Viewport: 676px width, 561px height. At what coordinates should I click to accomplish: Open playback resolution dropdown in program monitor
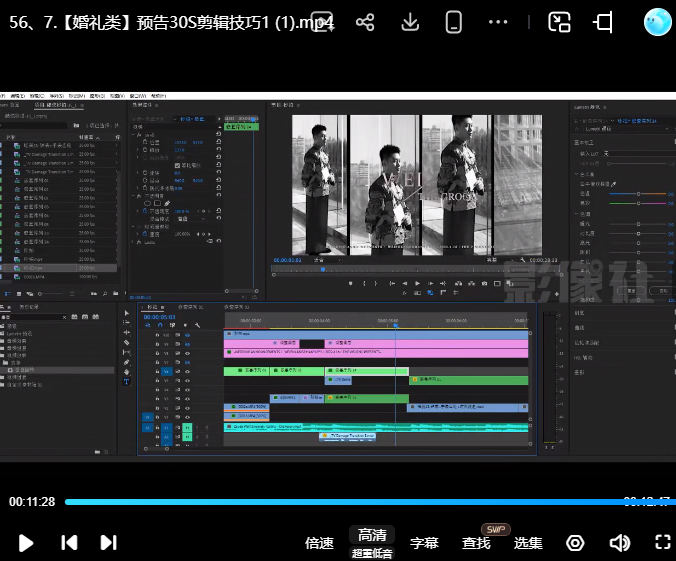pos(500,260)
